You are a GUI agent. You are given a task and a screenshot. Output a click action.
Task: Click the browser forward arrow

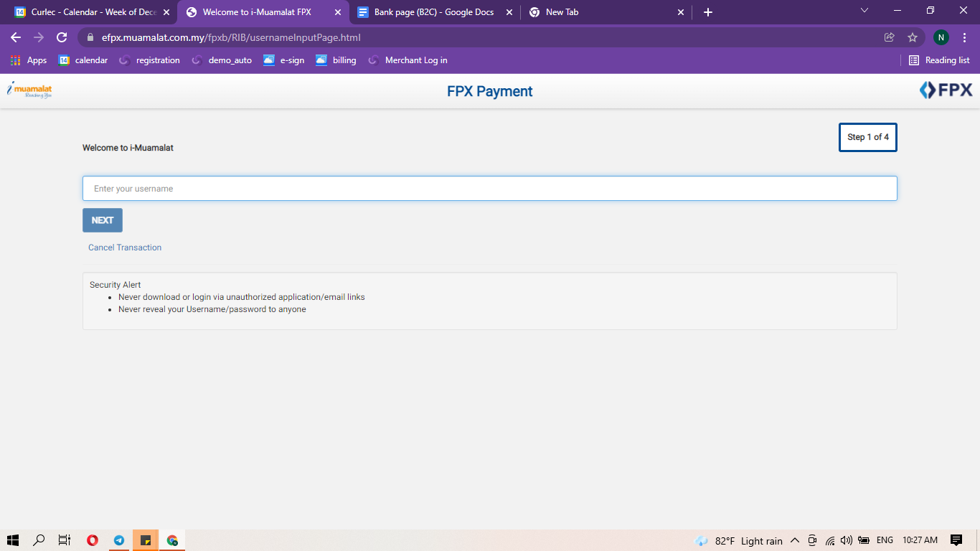39,37
